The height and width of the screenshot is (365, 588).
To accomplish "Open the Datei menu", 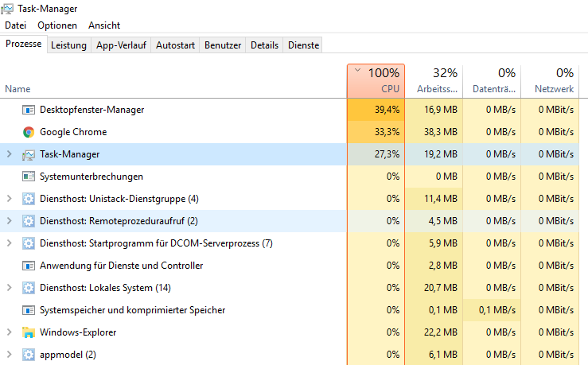I will point(15,25).
